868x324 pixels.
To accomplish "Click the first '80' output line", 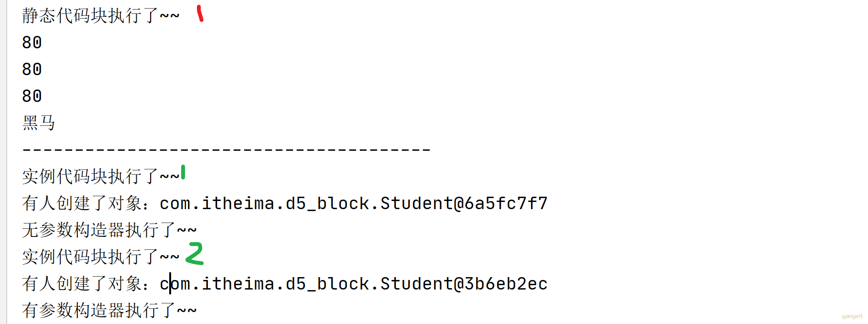I will [x=32, y=43].
